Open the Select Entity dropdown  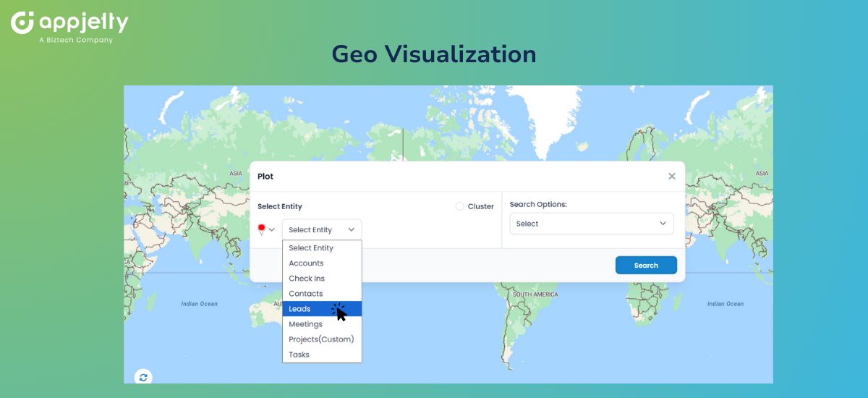pyautogui.click(x=322, y=229)
